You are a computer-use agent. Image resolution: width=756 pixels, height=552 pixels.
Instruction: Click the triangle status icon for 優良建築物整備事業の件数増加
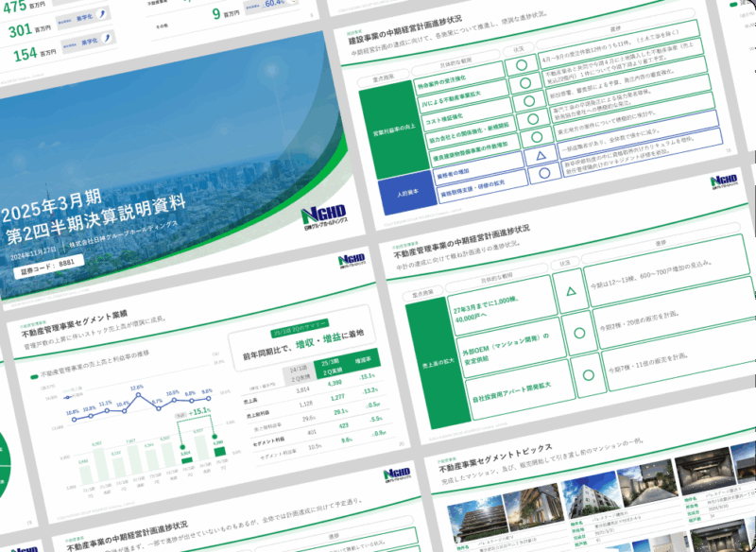click(541, 156)
